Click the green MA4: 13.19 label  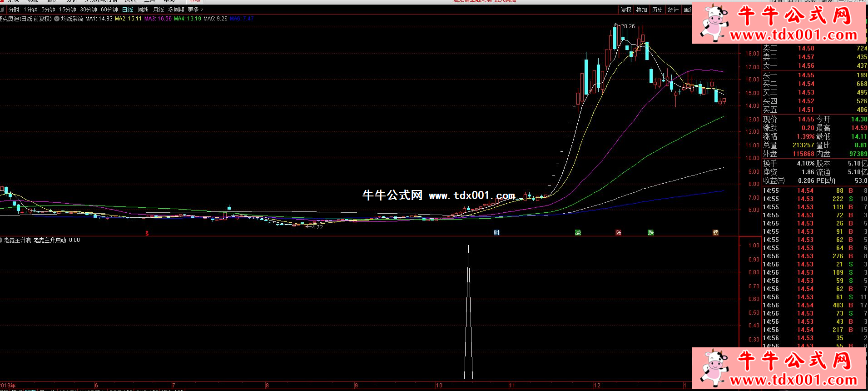tap(188, 19)
